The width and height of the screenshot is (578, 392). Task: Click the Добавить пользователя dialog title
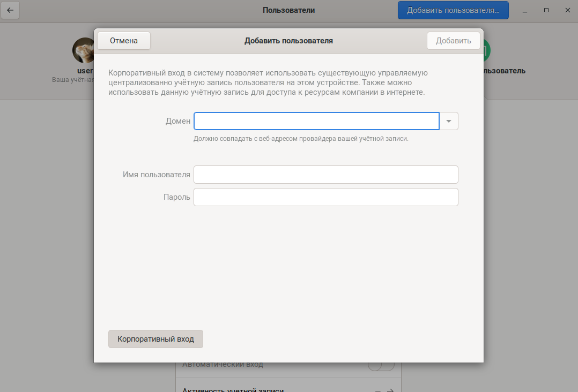[x=288, y=41]
